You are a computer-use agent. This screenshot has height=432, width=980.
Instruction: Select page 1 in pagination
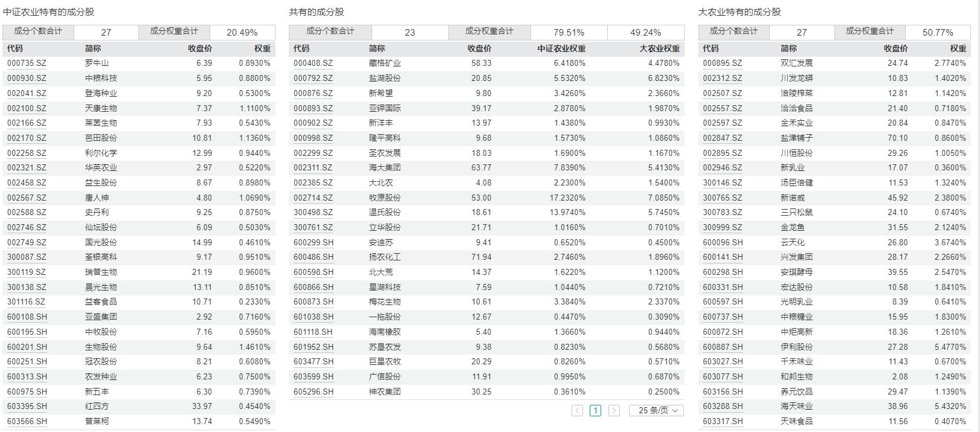point(595,410)
